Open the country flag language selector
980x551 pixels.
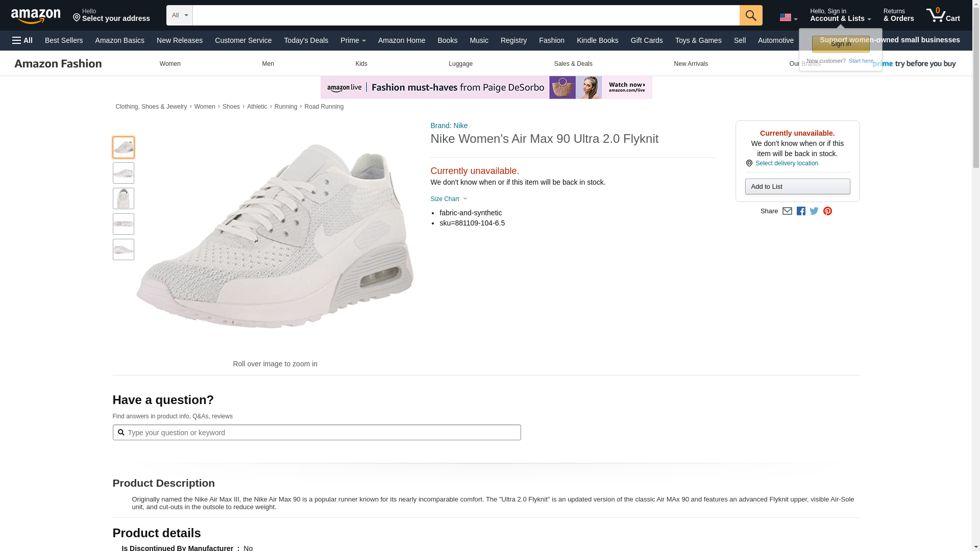coord(788,17)
